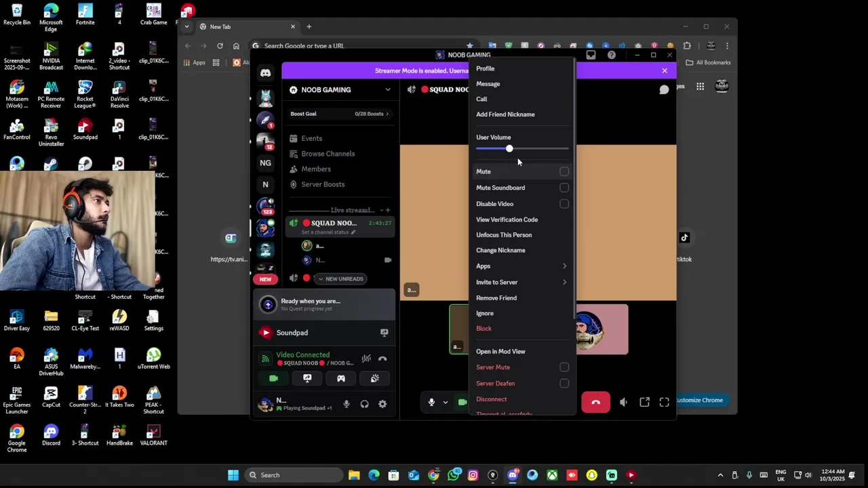Open Members list link
Screen dimensions: 868x488
pyautogui.click(x=339, y=169)
